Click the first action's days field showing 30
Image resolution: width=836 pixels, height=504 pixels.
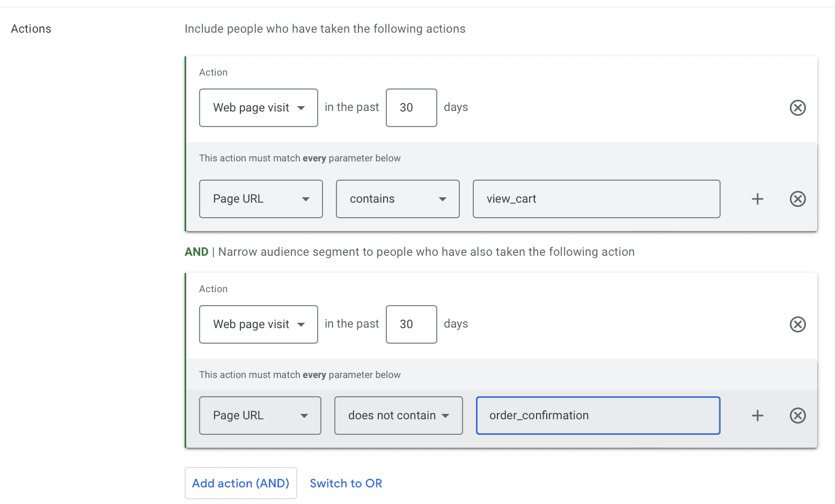tap(412, 108)
